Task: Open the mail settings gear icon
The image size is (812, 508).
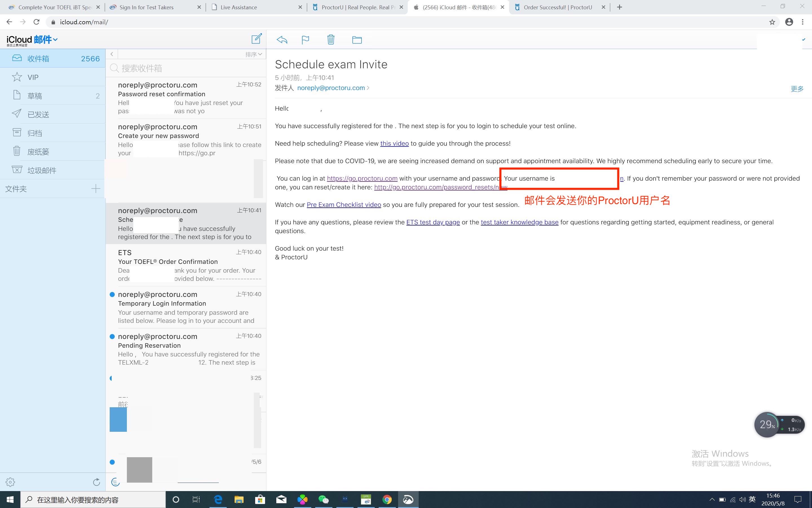Action: (10, 482)
